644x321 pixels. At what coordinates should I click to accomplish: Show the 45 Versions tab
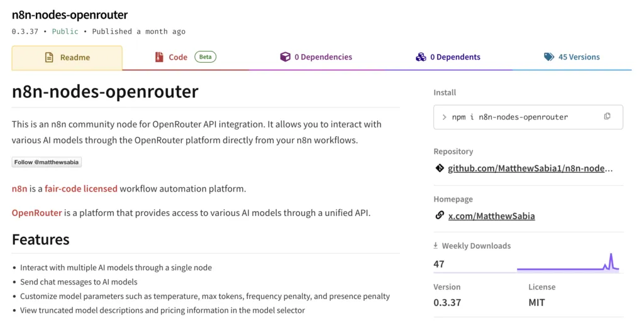point(579,57)
